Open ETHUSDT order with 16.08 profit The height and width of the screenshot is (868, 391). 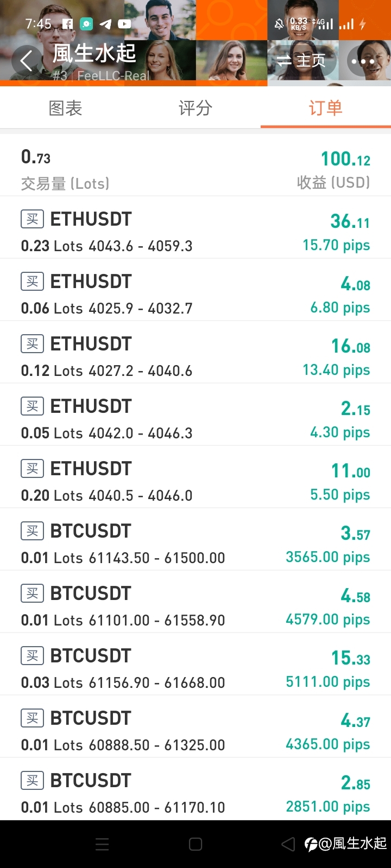coord(195,352)
